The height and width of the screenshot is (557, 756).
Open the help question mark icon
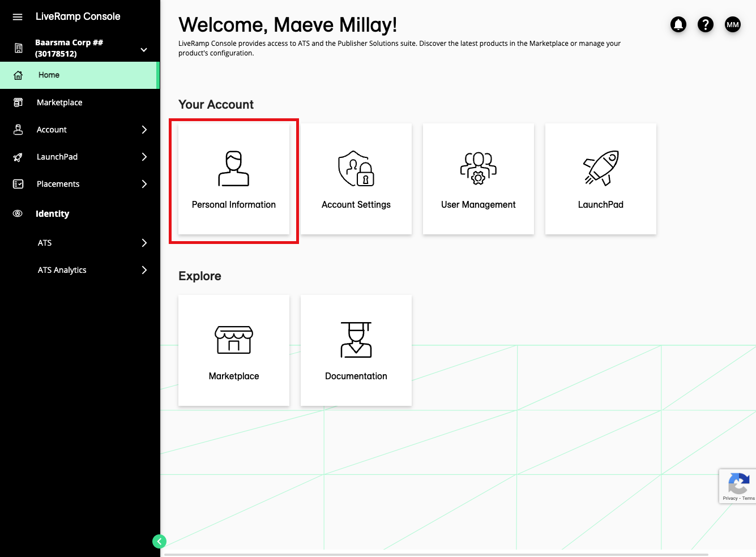pos(706,24)
